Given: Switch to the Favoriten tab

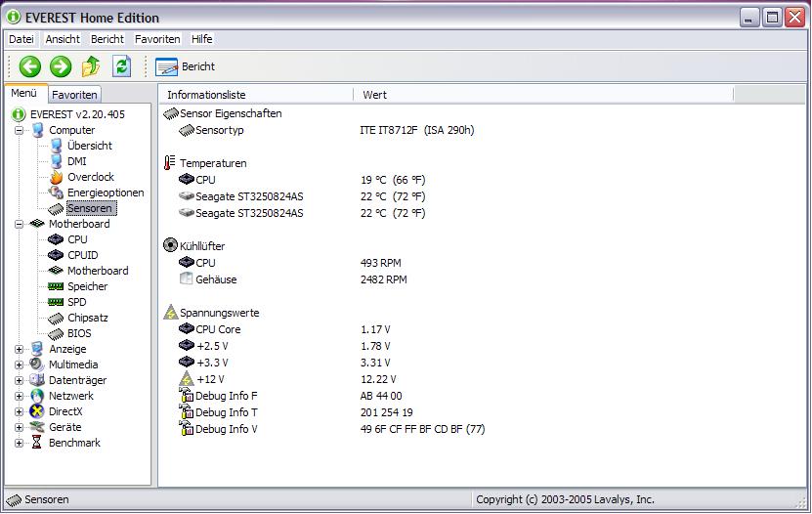Looking at the screenshot, I should [74, 95].
